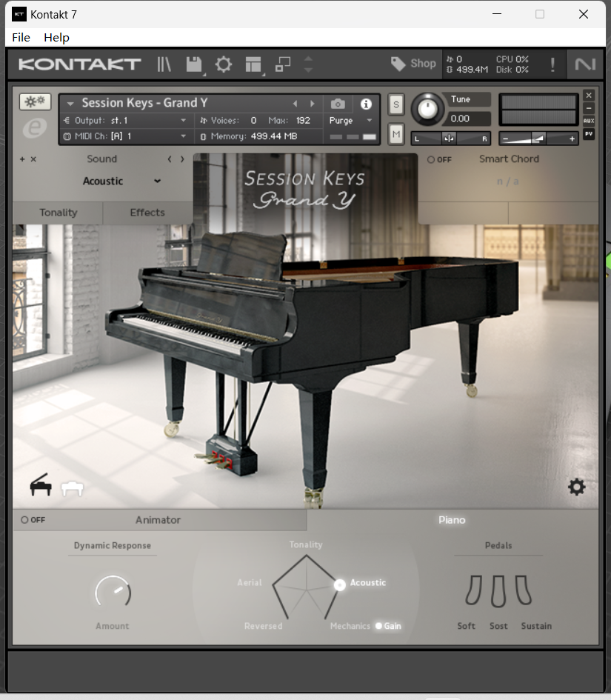Open the piano settings gear icon

tap(576, 487)
